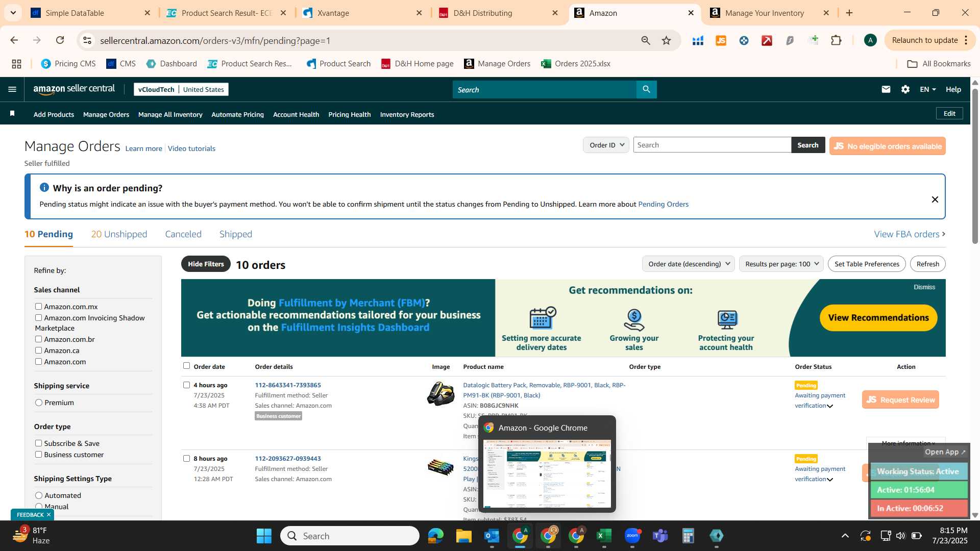Open order link 112-2093627-0939443

[288, 458]
